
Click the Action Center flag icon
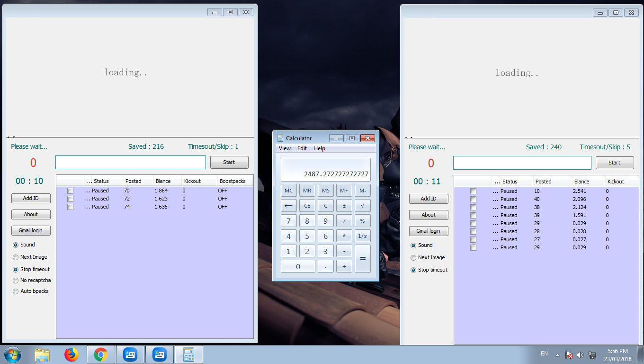point(569,355)
